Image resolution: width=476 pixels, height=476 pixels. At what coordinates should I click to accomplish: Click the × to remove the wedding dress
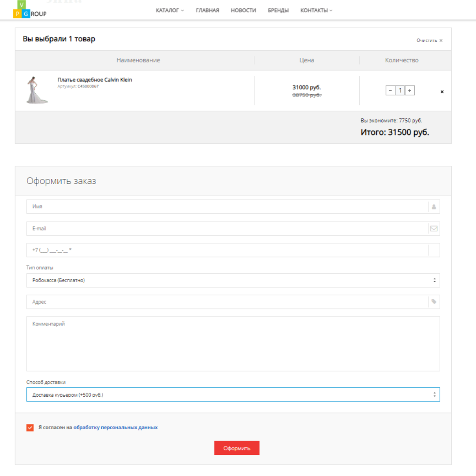(442, 91)
